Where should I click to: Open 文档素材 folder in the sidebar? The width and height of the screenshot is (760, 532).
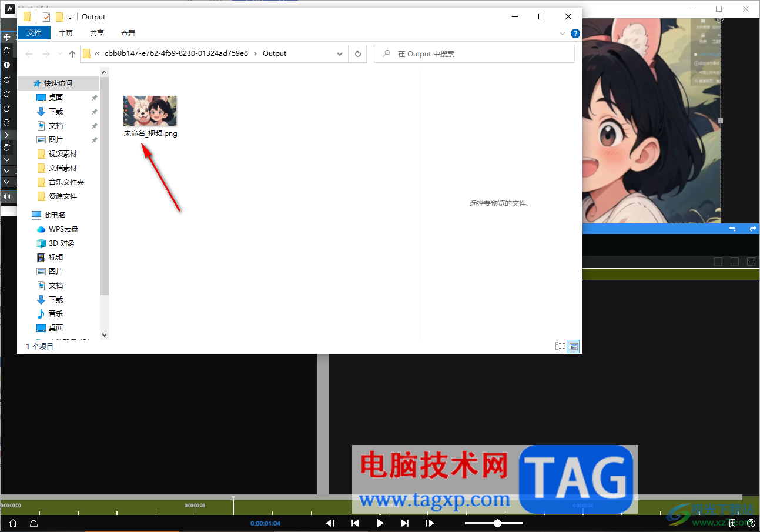click(63, 168)
